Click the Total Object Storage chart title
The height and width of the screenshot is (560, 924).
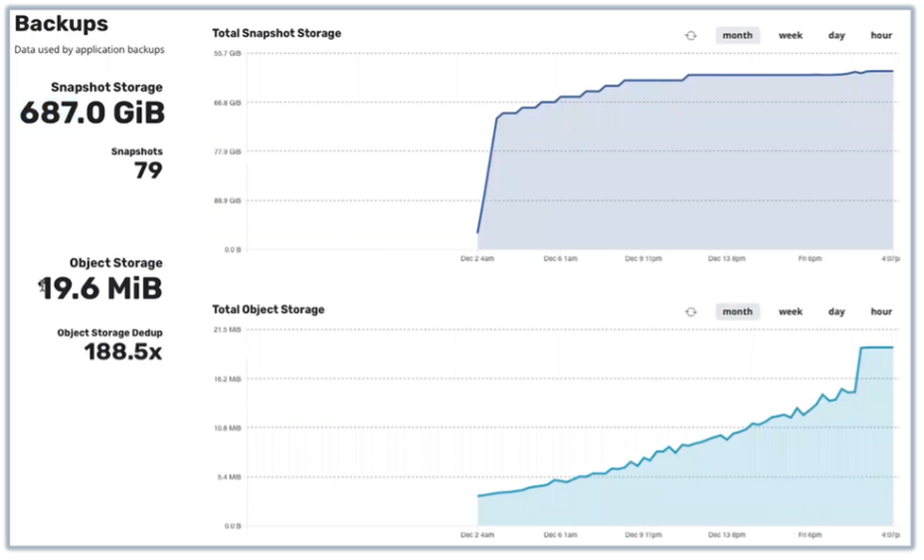coord(268,310)
